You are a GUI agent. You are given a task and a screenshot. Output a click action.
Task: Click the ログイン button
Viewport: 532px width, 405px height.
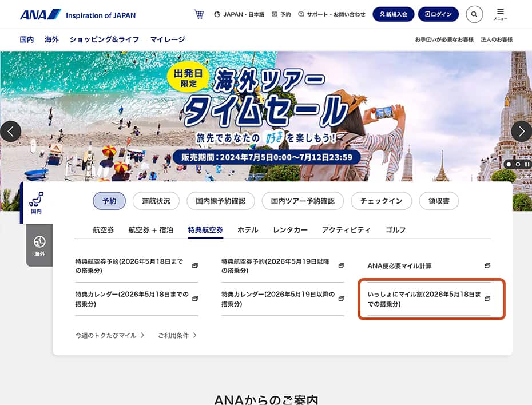point(438,14)
